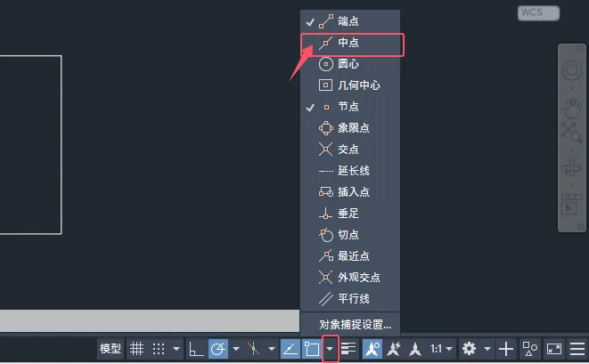The height and width of the screenshot is (364, 589).
Task: Choose 最近点 nearest in snap menu
Action: [350, 256]
